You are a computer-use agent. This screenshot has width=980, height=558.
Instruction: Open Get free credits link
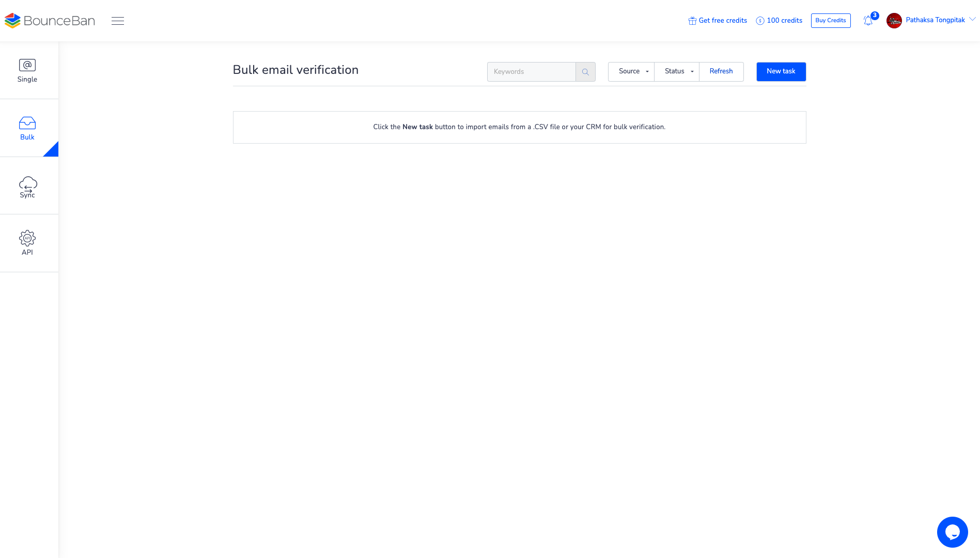(722, 20)
